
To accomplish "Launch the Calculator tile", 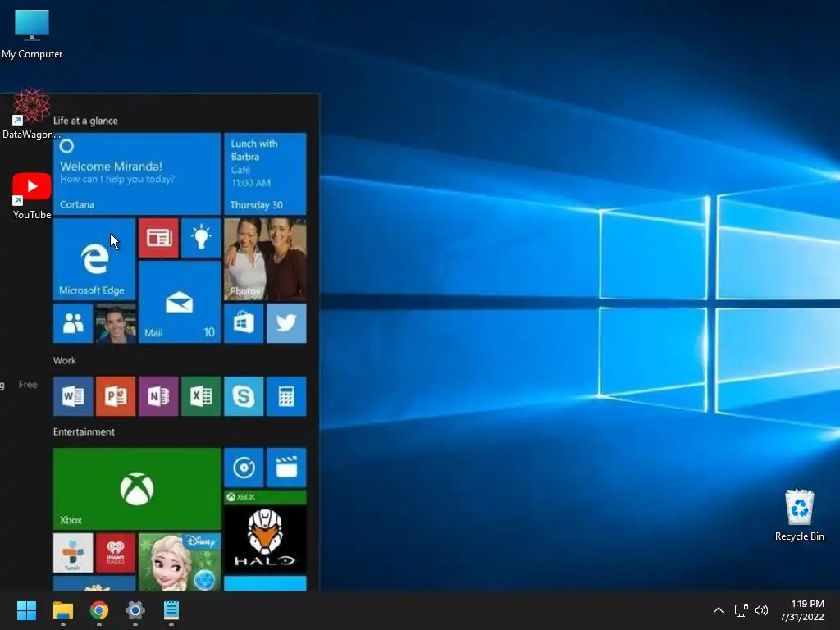I will click(286, 396).
